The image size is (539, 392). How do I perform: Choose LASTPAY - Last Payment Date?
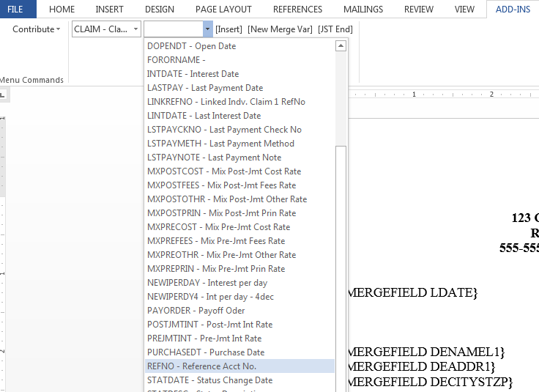(x=204, y=88)
